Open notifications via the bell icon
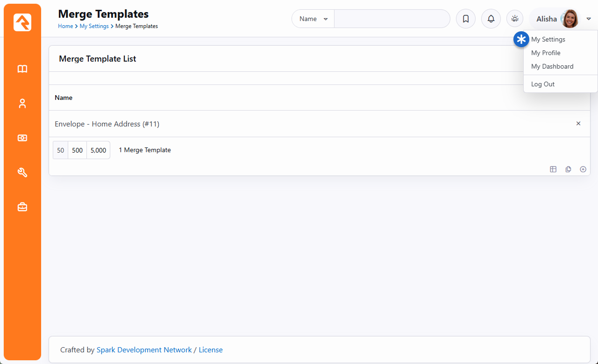The width and height of the screenshot is (598, 364). pos(491,19)
